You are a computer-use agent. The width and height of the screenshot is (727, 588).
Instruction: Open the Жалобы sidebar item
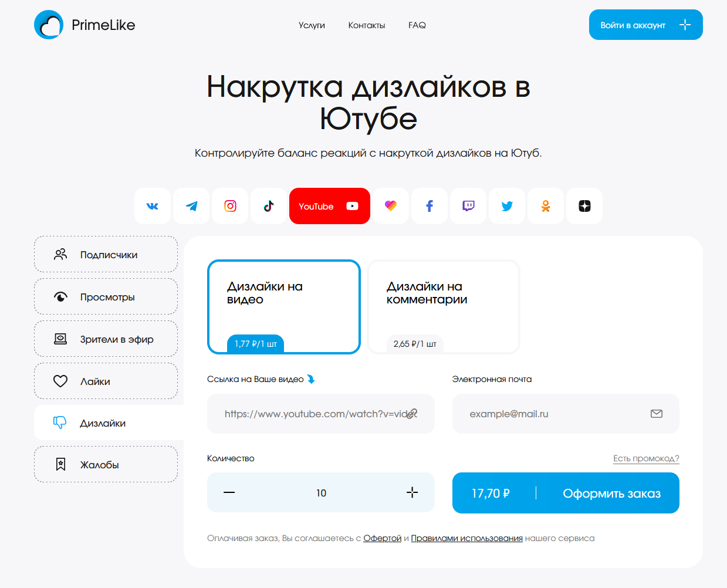(106, 464)
